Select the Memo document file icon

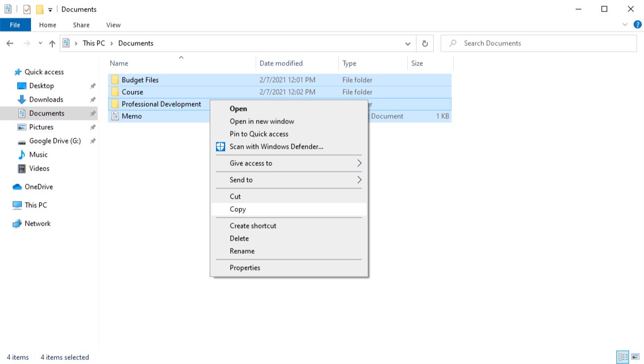coord(115,116)
